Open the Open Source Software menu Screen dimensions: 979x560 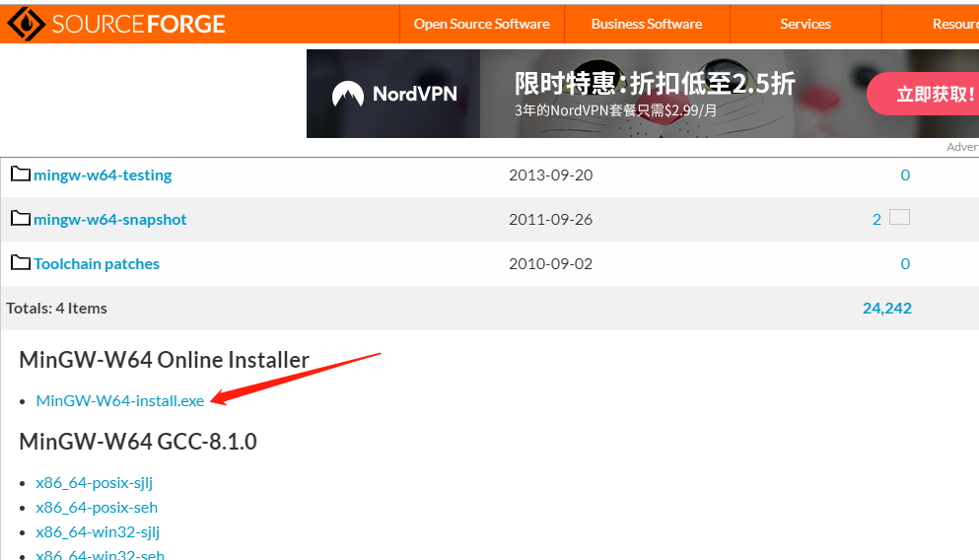pos(481,24)
